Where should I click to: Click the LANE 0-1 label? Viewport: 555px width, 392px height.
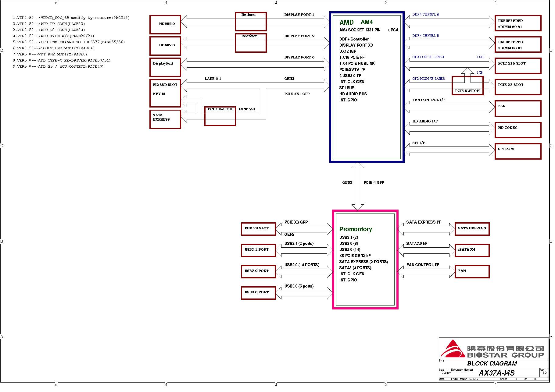tap(213, 79)
